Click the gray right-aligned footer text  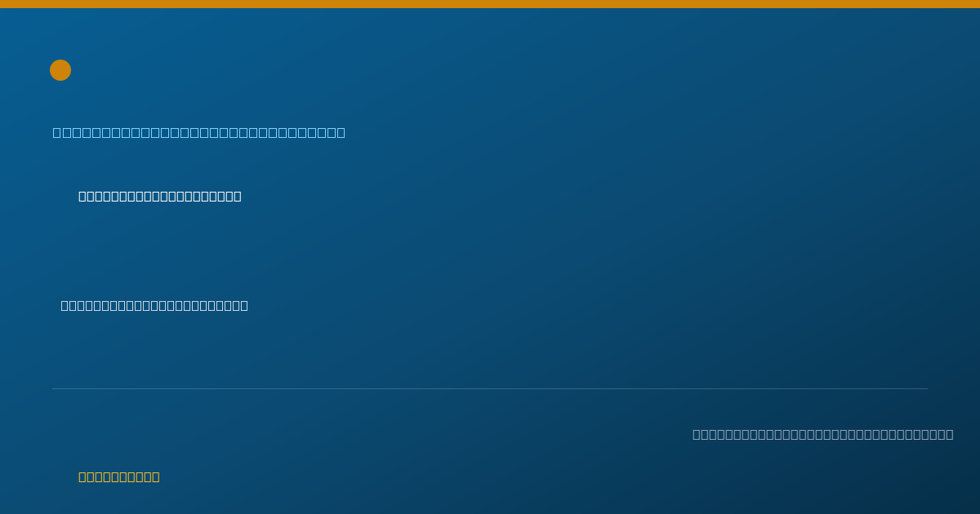(x=823, y=434)
